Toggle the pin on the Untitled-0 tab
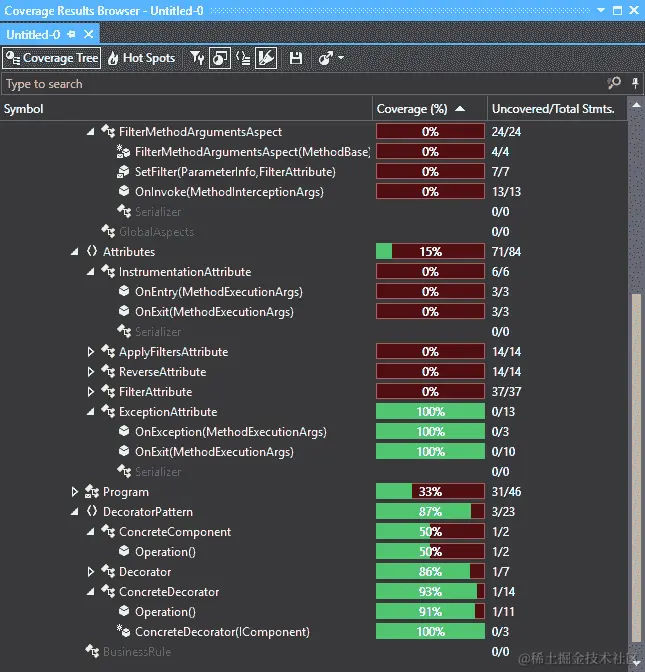This screenshot has height=672, width=645. pyautogui.click(x=72, y=34)
